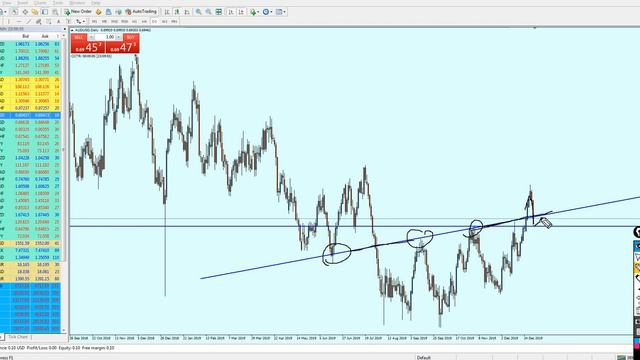640x360 pixels.
Task: Sort Market Watch by the Bid column header
Action: tap(26, 36)
